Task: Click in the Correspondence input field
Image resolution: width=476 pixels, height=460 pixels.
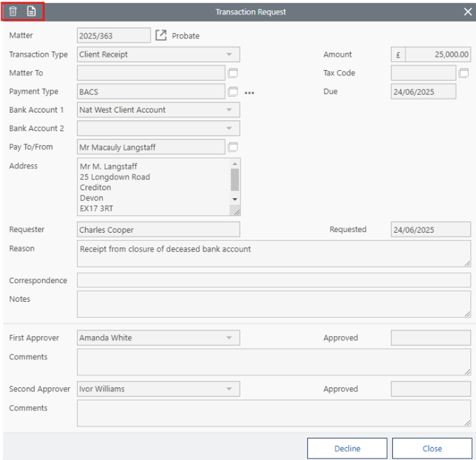Action: coord(273,280)
